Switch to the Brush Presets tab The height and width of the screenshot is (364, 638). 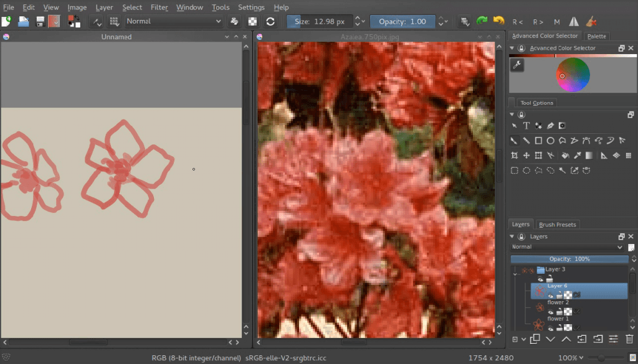557,224
